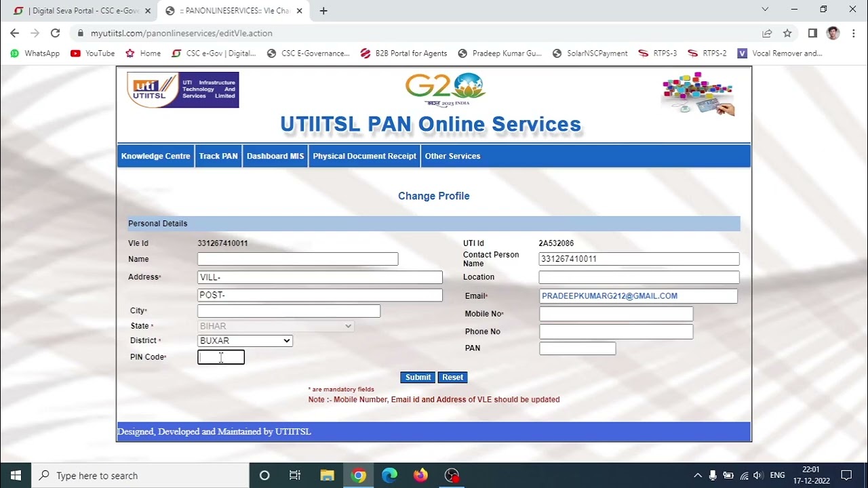Click the UTIITSL logo
The width and height of the screenshot is (868, 488).
point(183,89)
